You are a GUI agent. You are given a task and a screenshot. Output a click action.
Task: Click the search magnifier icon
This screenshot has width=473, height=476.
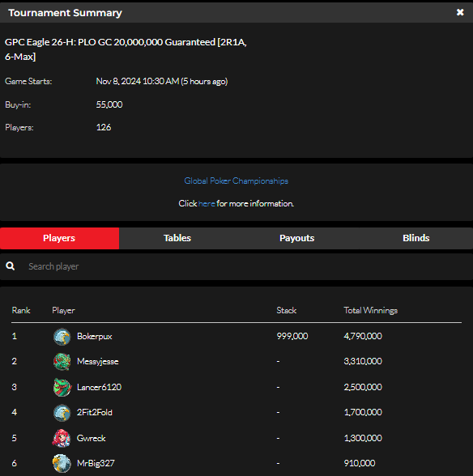point(11,266)
